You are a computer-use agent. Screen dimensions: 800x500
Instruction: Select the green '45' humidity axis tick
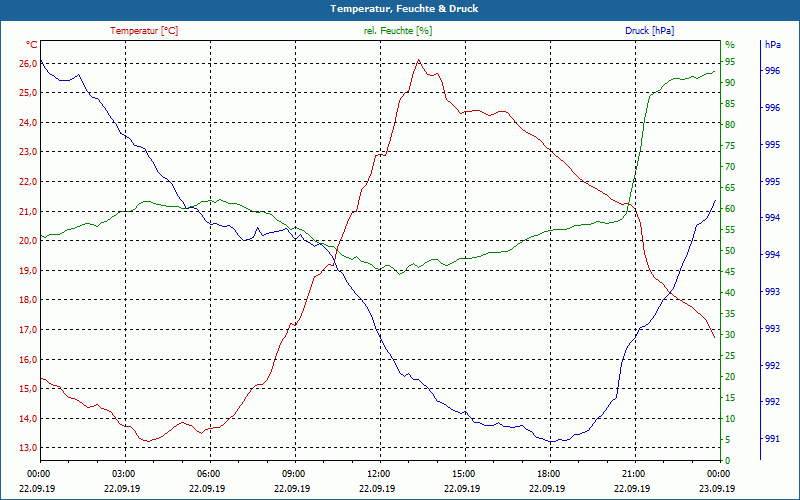(x=730, y=272)
